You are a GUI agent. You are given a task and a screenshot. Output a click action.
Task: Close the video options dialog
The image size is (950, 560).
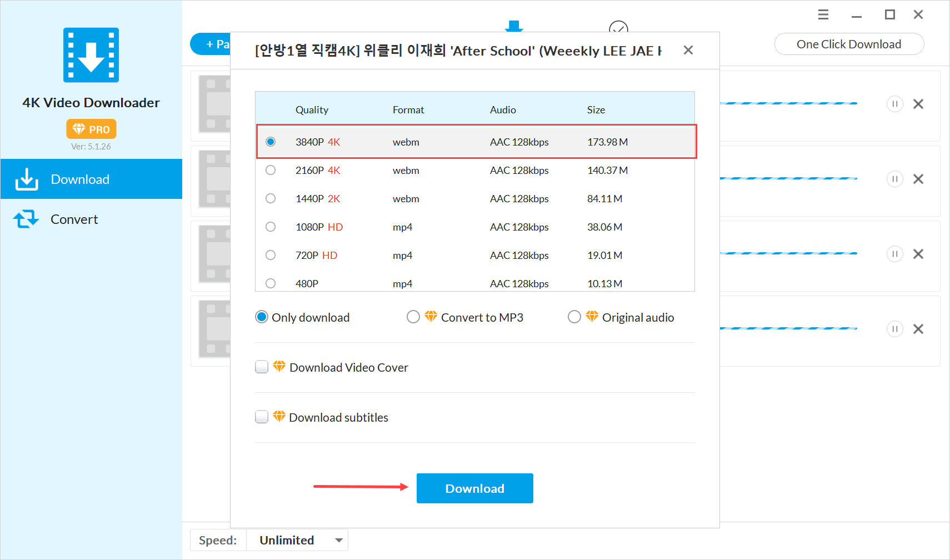(688, 50)
